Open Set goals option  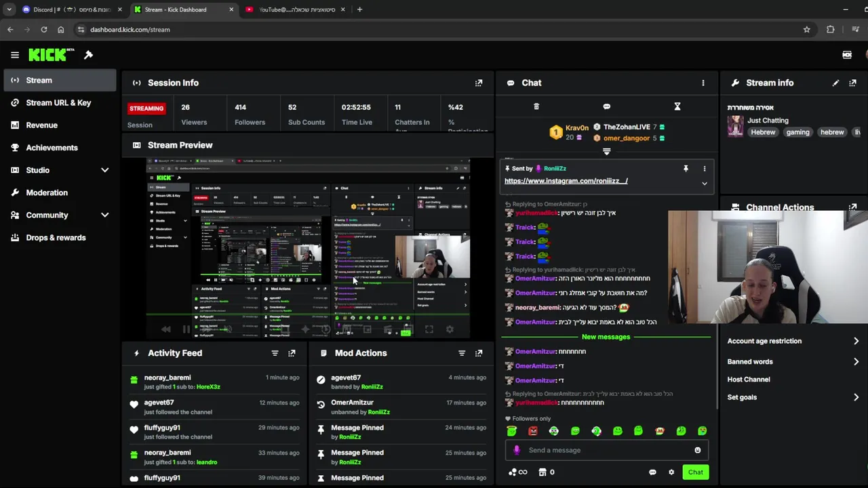[793, 397]
